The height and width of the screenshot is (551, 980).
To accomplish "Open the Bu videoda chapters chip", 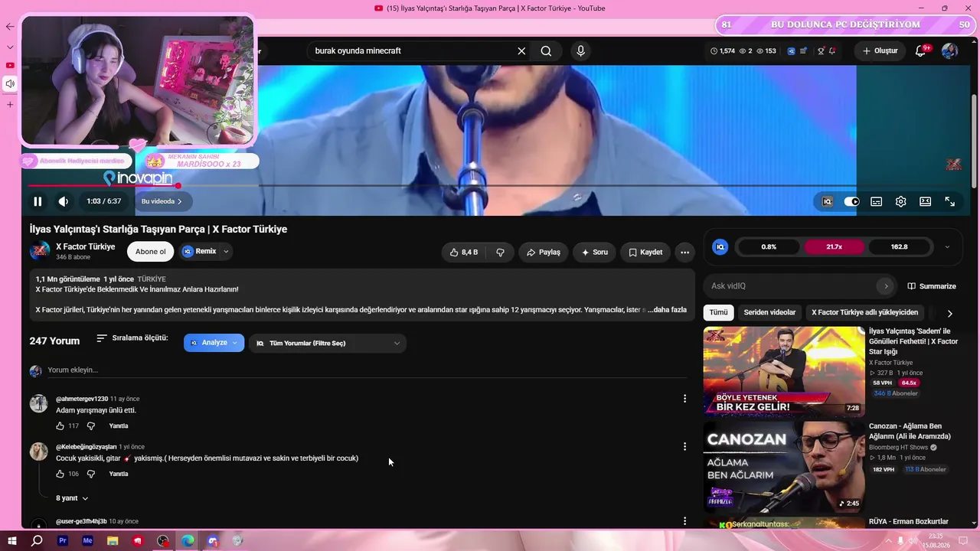I will [x=162, y=201].
